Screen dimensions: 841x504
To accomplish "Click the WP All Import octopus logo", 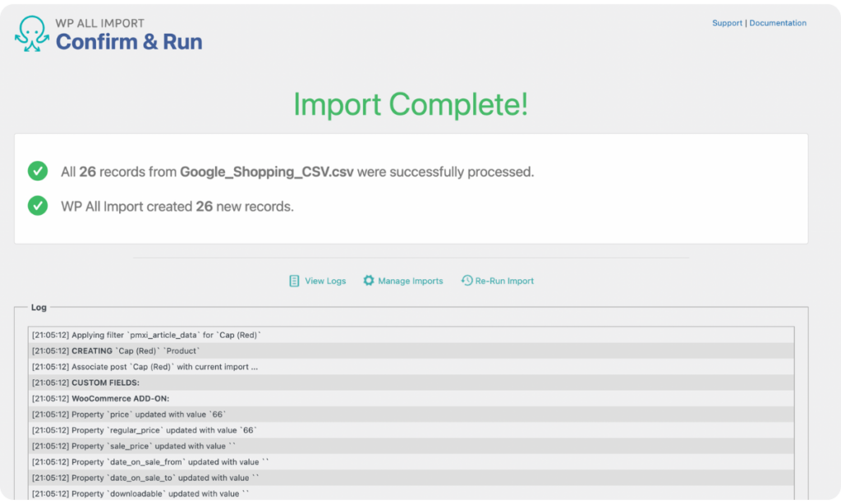I will 32,34.
